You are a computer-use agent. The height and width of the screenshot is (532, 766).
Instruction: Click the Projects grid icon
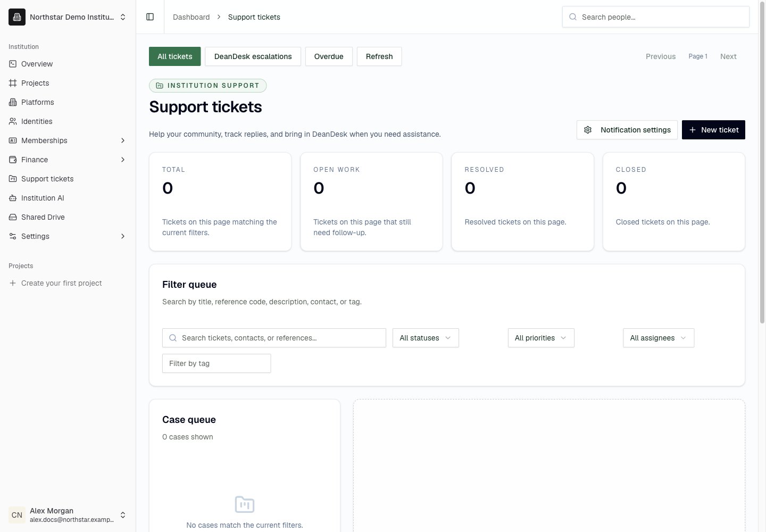click(x=13, y=83)
